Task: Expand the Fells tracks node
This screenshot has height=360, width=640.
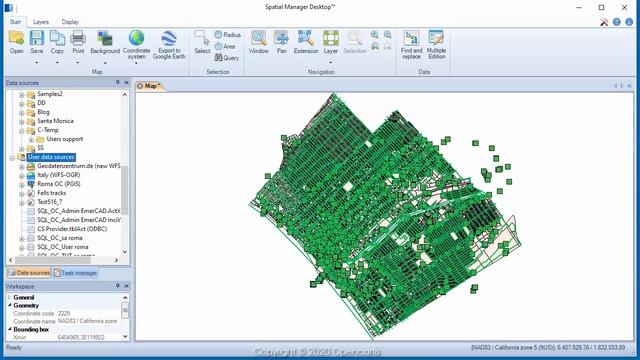Action: [x=22, y=193]
